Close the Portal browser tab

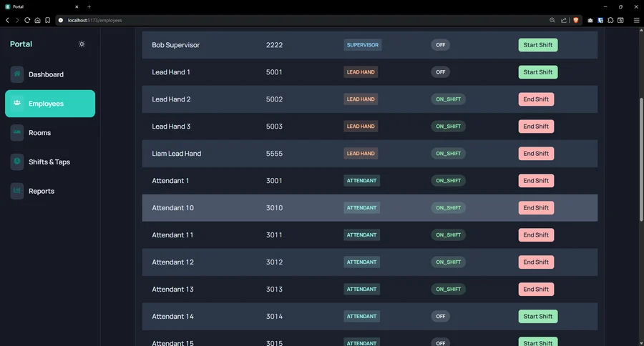(x=77, y=6)
